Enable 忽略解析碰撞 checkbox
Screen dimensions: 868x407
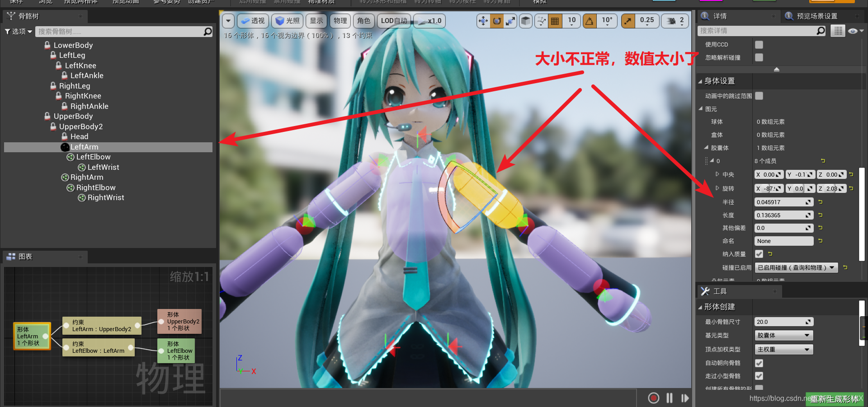click(x=759, y=57)
